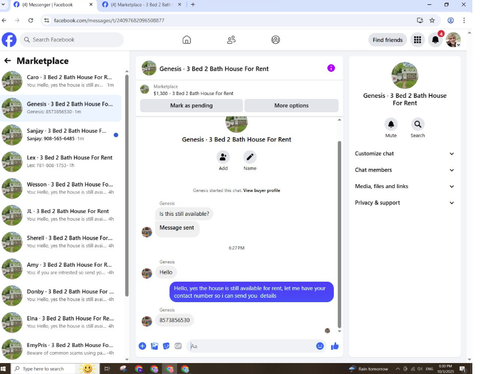Go back with the Marketplace back arrow
The width and height of the screenshot is (500, 374).
7,61
